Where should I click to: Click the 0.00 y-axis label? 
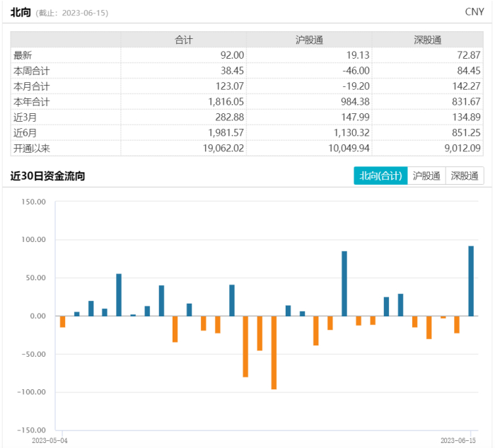tap(38, 316)
